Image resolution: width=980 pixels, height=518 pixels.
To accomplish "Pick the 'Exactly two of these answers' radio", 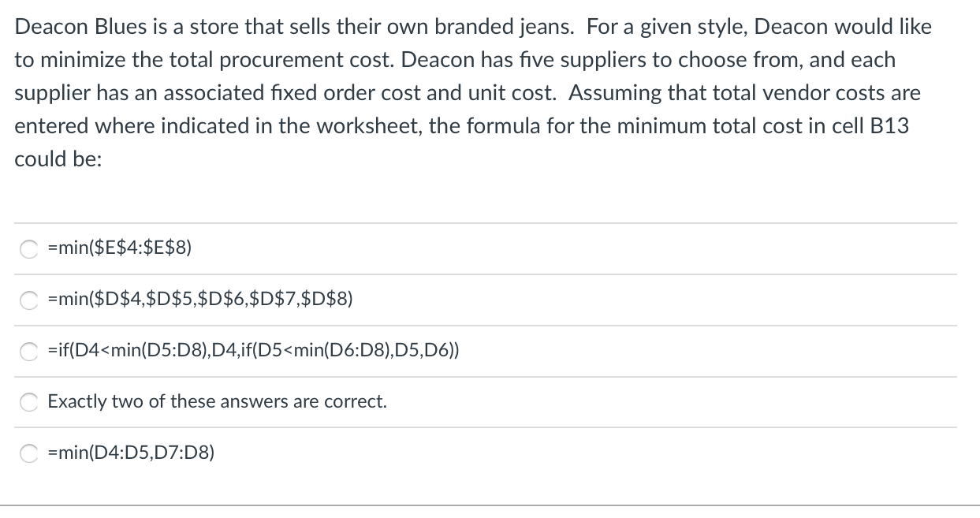I will [x=30, y=402].
